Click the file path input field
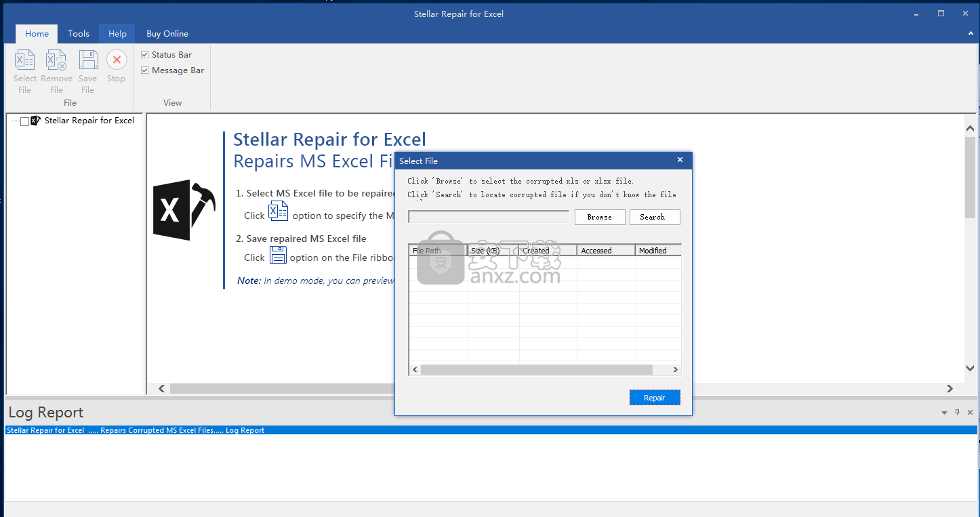Image resolution: width=980 pixels, height=517 pixels. 489,217
